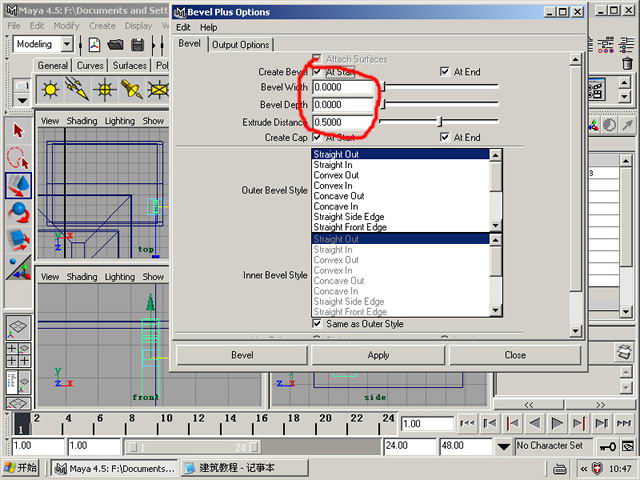Uncheck Same as Outer Style
This screenshot has width=640, height=480.
pos(317,324)
